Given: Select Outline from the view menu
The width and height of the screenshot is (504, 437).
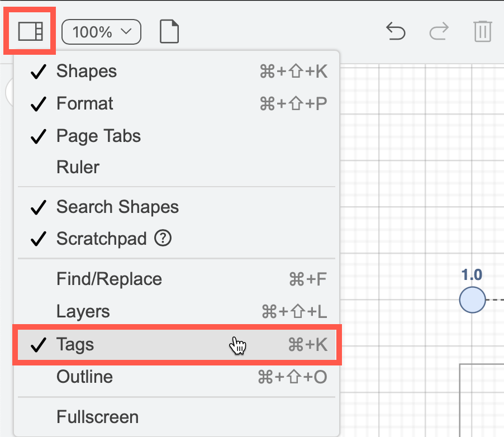Looking at the screenshot, I should tap(84, 377).
